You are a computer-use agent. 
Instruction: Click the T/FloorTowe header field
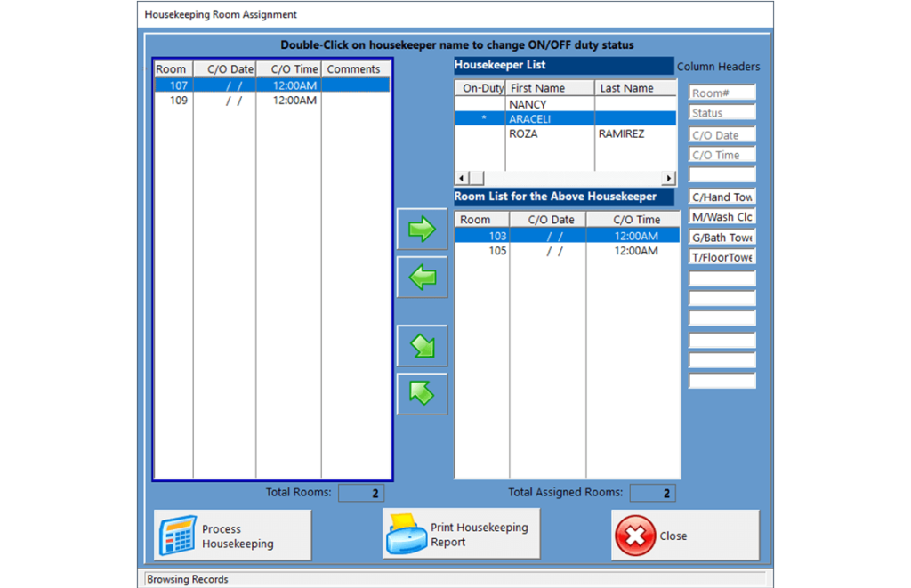click(722, 257)
